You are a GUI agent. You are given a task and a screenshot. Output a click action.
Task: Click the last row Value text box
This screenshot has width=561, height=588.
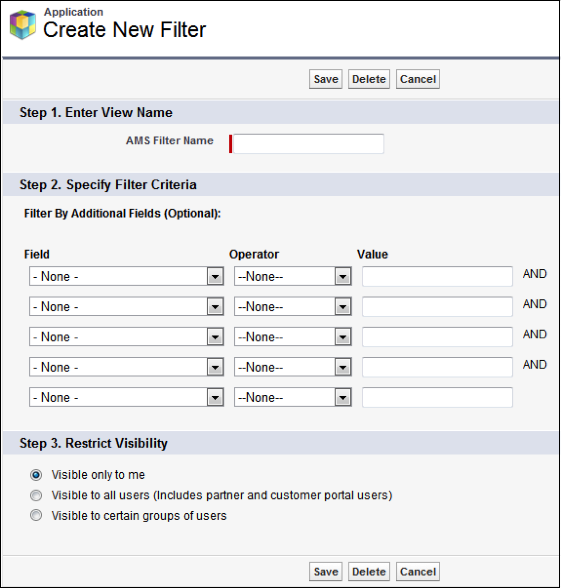coord(437,397)
